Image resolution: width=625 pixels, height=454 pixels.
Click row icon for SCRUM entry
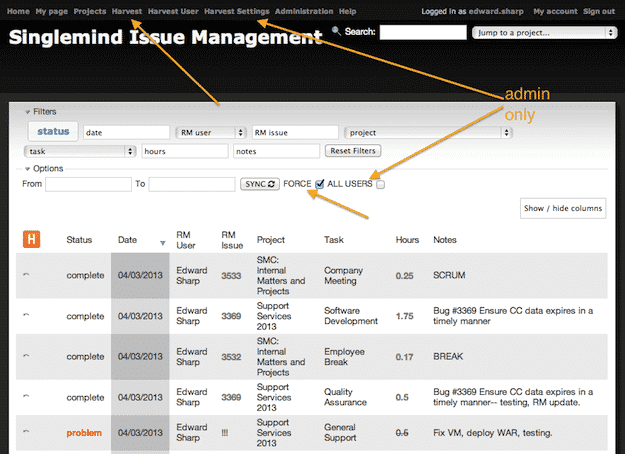click(26, 275)
